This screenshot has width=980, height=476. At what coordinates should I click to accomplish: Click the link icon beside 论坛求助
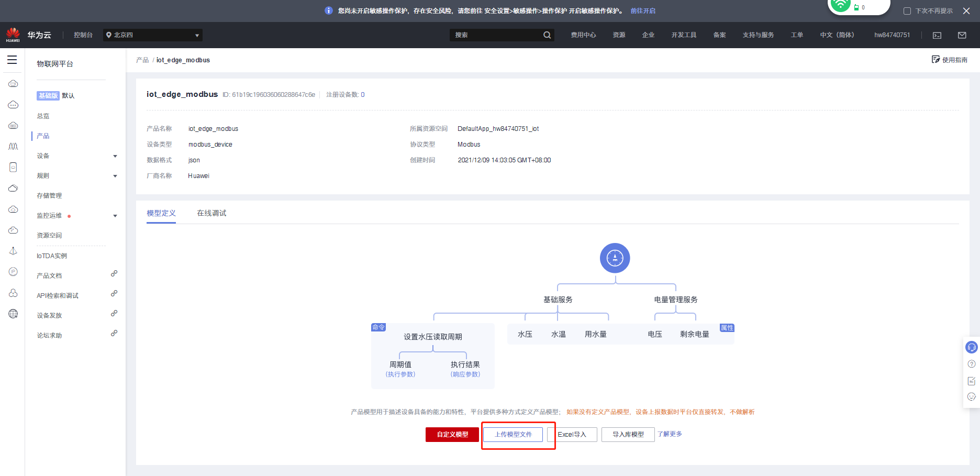click(x=114, y=333)
